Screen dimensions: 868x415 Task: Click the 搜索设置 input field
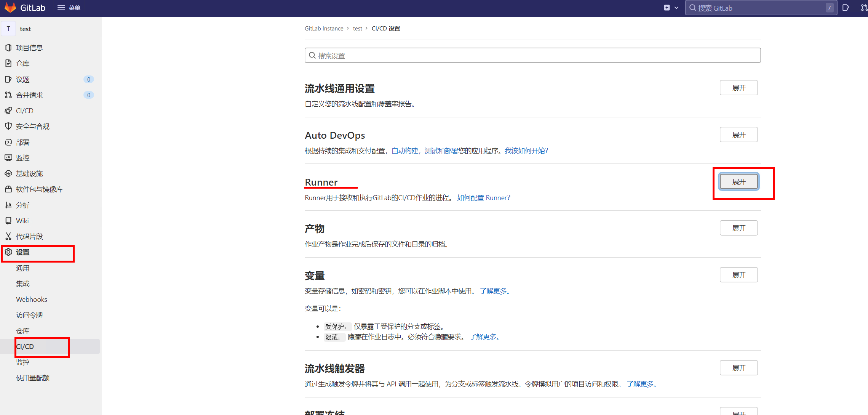tap(532, 56)
